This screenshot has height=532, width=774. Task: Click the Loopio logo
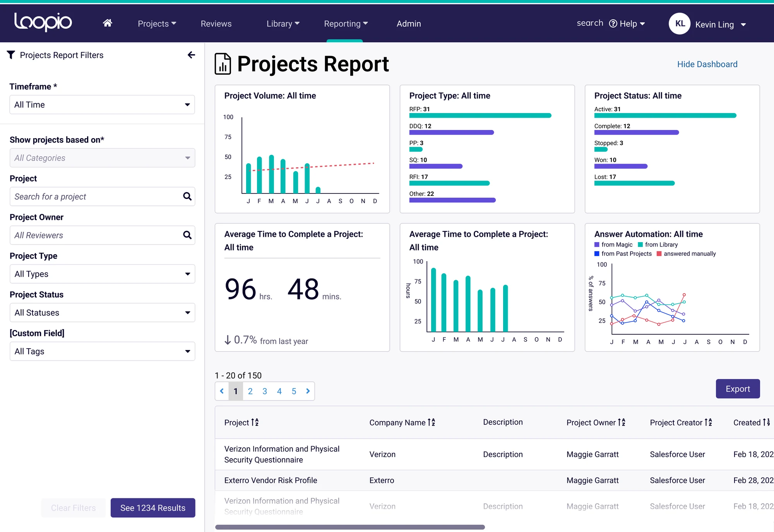point(43,22)
